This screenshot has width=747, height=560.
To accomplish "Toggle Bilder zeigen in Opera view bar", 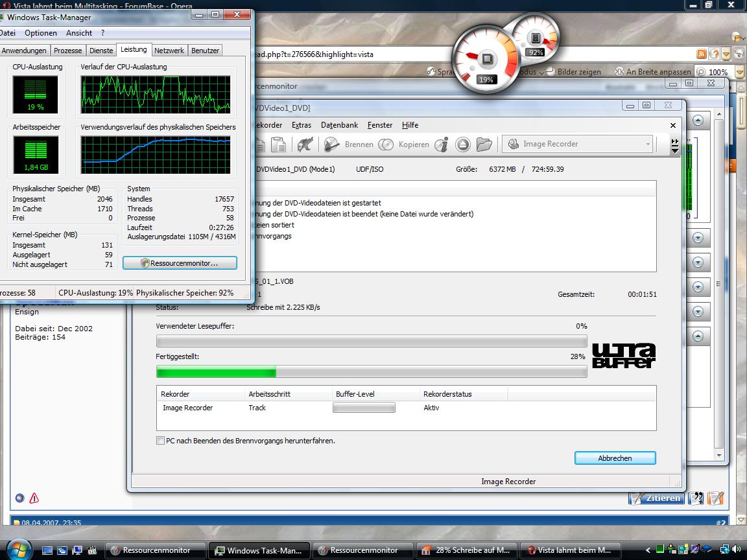I will (x=574, y=71).
